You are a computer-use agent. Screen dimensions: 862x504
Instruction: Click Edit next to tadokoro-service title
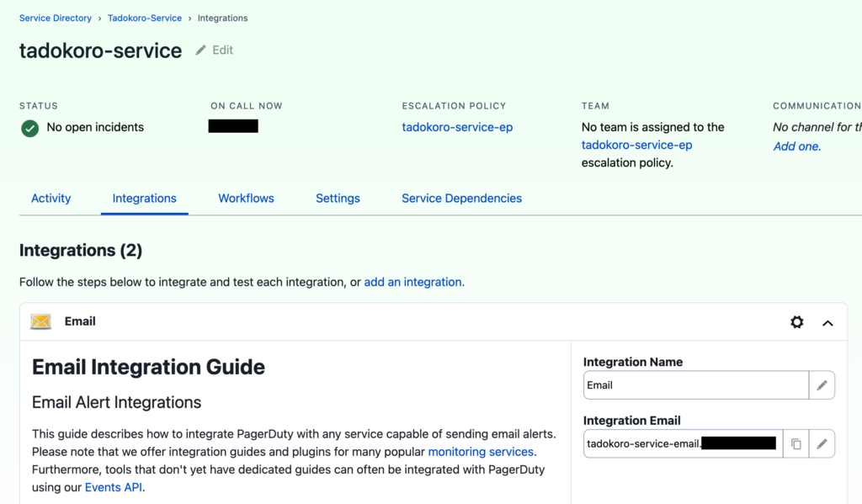(222, 50)
